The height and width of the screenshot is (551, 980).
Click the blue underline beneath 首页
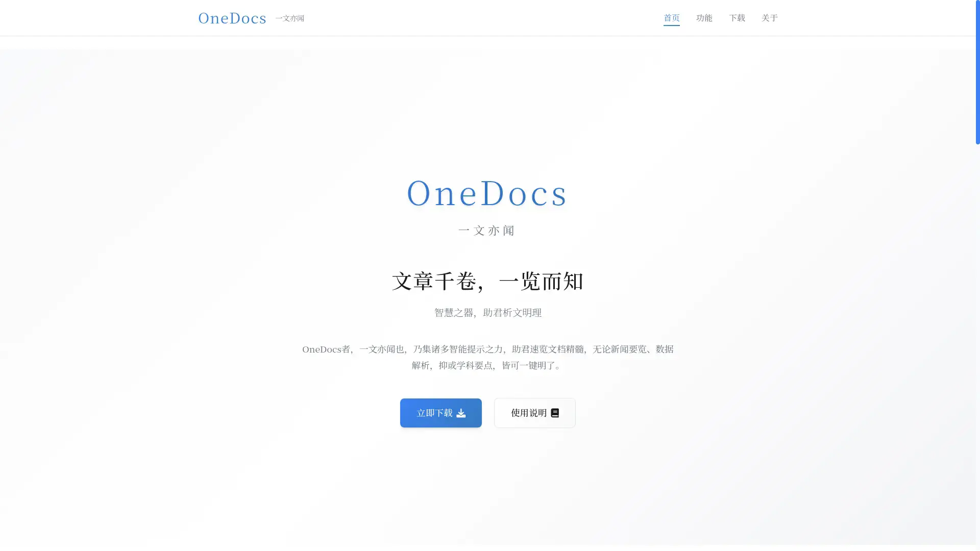pyautogui.click(x=671, y=25)
